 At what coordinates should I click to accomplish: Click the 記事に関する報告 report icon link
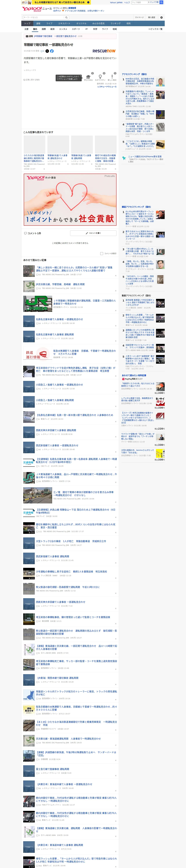[x=32, y=80]
